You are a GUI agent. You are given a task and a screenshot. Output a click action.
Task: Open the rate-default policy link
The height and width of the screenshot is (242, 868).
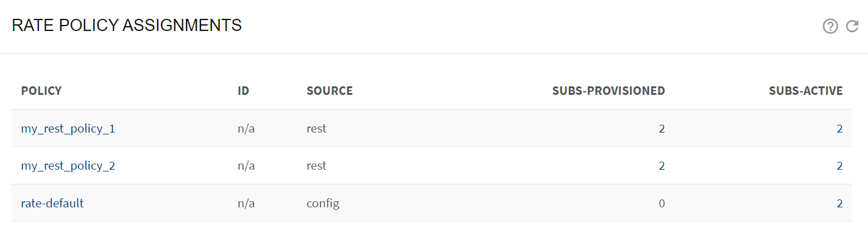tap(52, 203)
